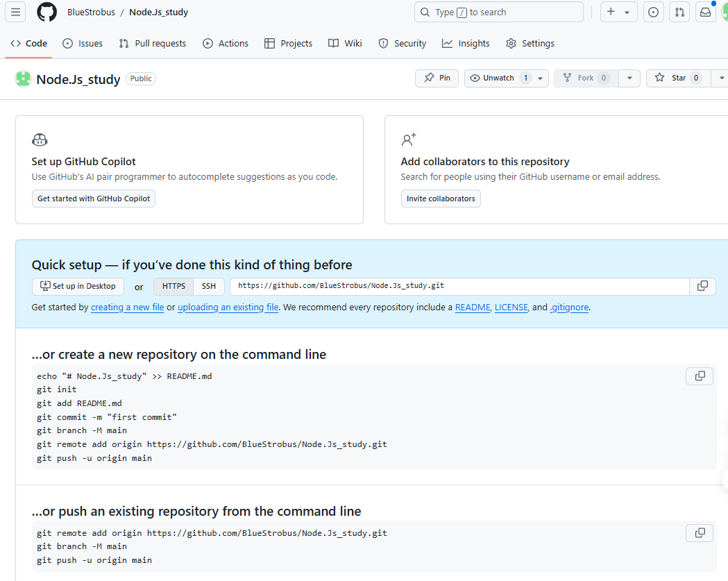This screenshot has height=581, width=728.
Task: Open the LICENSE recommendation link
Action: [511, 308]
